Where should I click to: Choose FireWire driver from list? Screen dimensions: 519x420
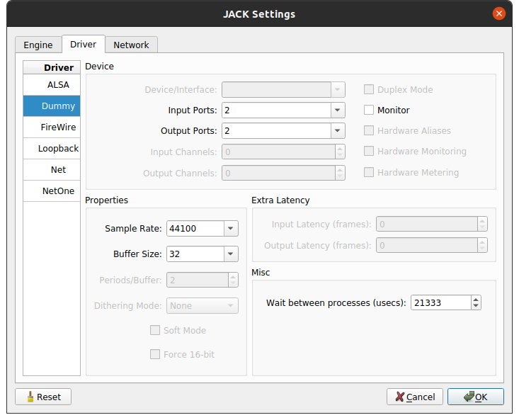point(52,127)
